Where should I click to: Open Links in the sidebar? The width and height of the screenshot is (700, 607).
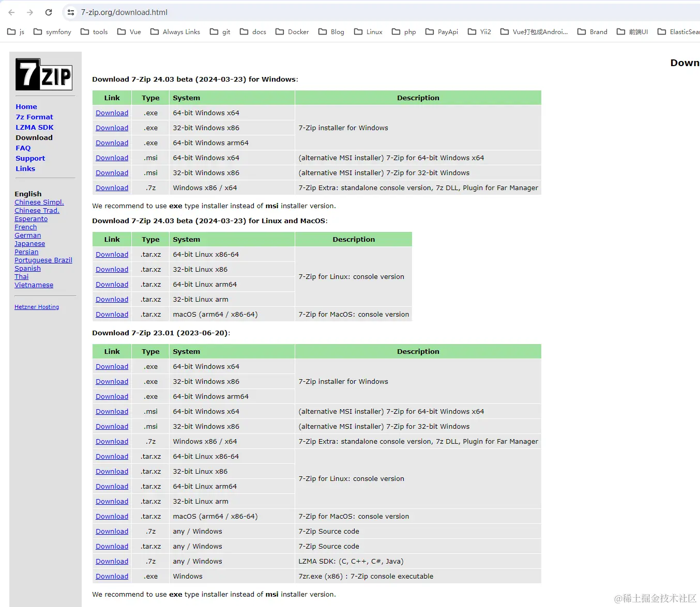click(25, 168)
